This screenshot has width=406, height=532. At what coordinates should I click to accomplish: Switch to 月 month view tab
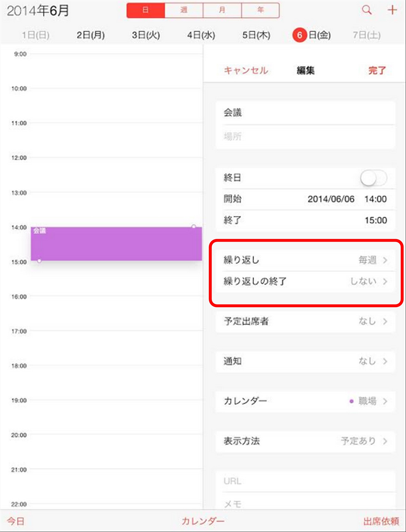[222, 10]
